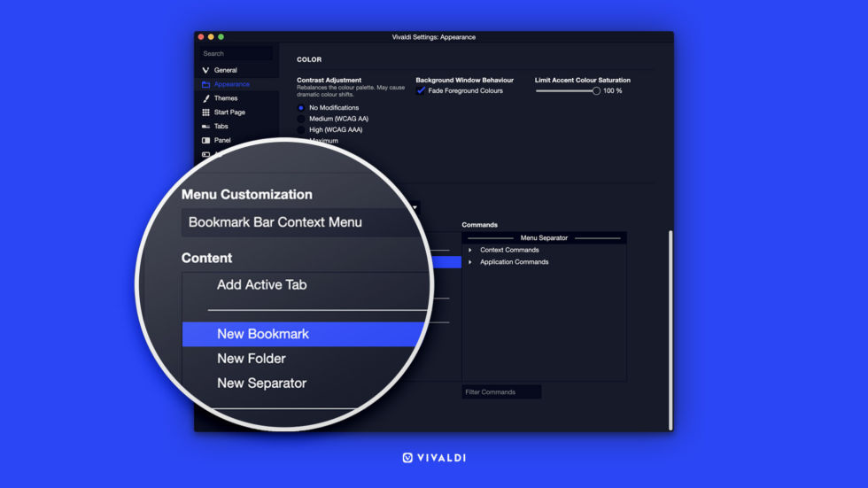Expand Context Commands tree item
Image resolution: width=868 pixels, height=488 pixels.
point(470,250)
